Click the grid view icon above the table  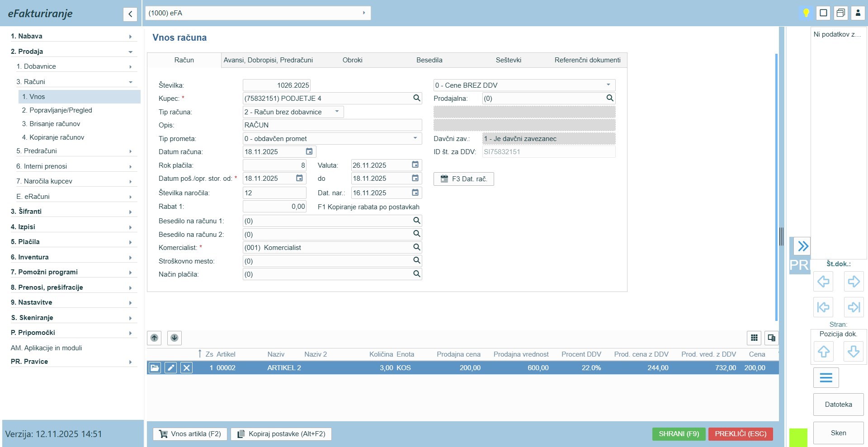pyautogui.click(x=754, y=338)
